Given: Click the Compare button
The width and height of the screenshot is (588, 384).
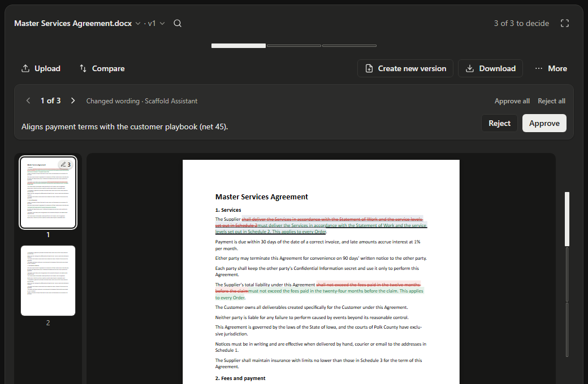Looking at the screenshot, I should (102, 68).
